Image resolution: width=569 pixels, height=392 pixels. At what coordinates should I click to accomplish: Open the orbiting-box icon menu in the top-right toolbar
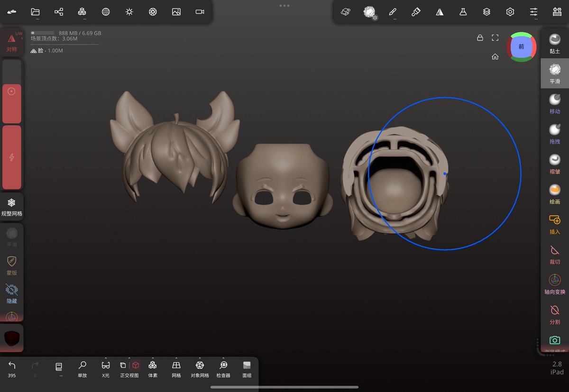pyautogui.click(x=346, y=12)
